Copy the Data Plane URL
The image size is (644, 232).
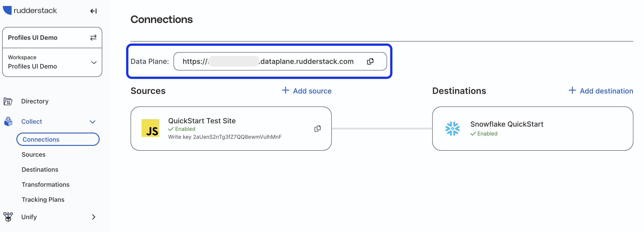370,61
